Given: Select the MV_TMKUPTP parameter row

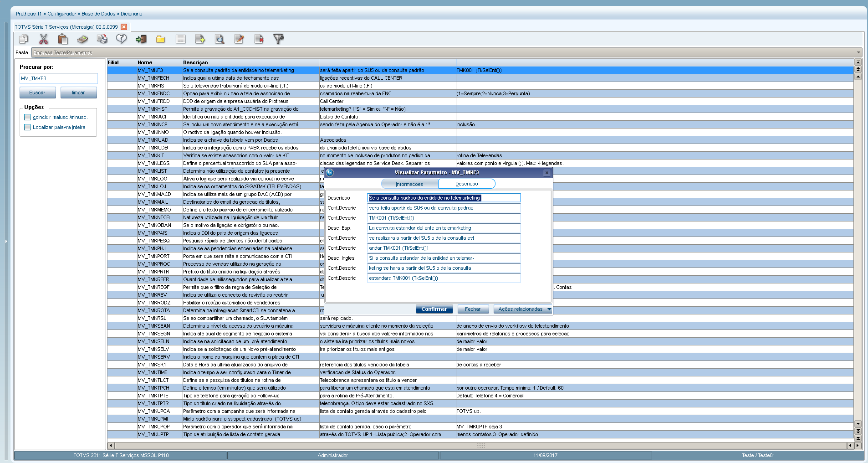Looking at the screenshot, I should click(480, 434).
